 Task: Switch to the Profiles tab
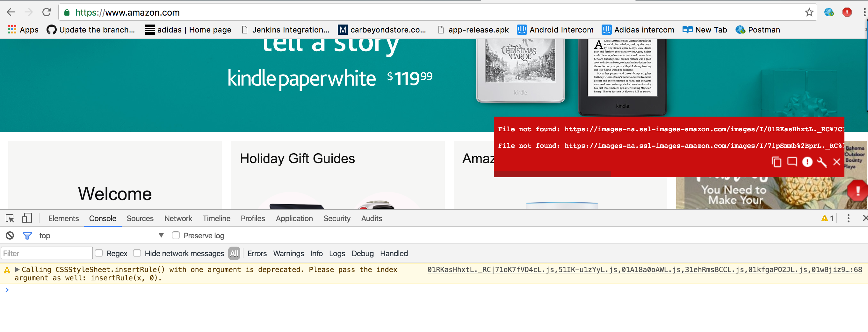point(253,218)
